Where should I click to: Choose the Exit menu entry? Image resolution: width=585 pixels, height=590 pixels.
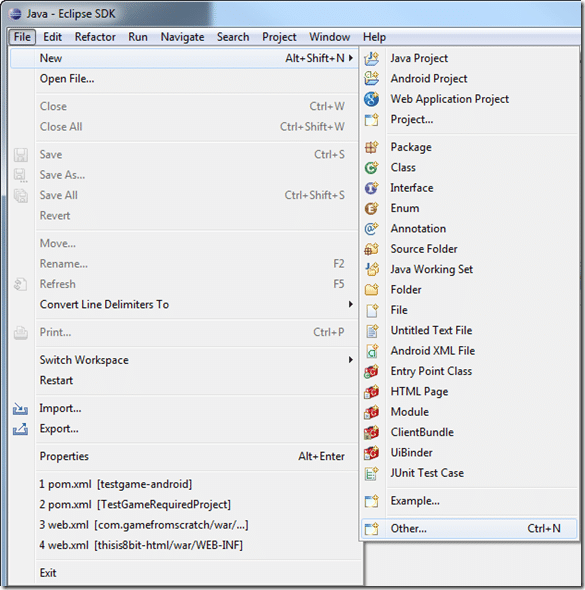(48, 573)
